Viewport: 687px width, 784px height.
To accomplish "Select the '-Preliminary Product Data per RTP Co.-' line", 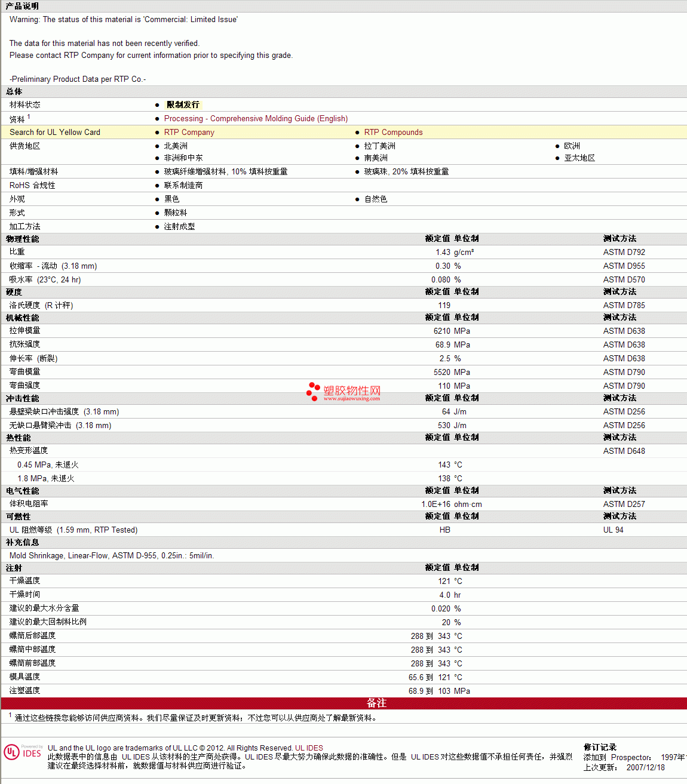I will 78,79.
